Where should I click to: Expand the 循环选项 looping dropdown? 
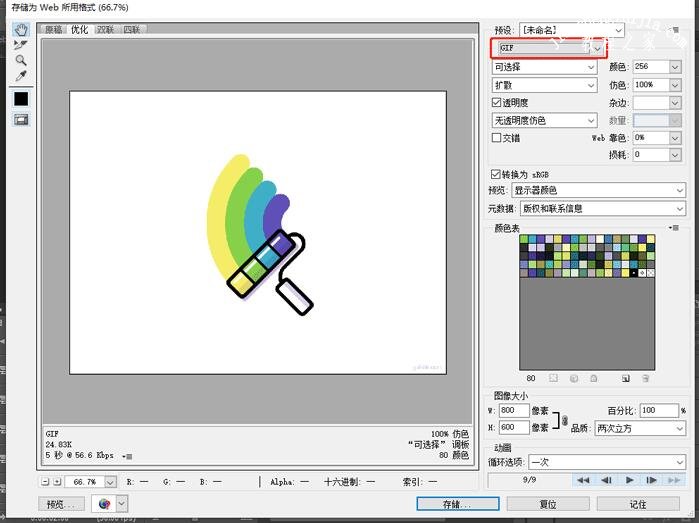click(x=606, y=462)
